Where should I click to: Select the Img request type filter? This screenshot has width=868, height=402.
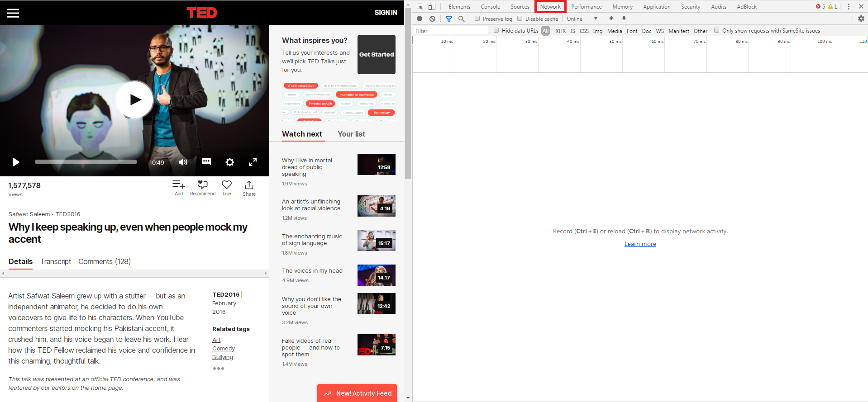coord(597,31)
